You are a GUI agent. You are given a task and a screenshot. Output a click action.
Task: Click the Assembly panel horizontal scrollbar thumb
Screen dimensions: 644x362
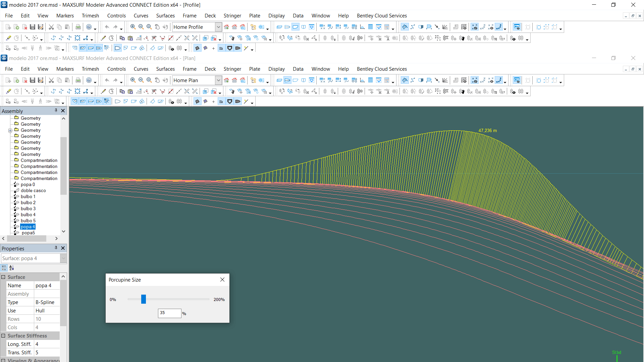[26, 239]
